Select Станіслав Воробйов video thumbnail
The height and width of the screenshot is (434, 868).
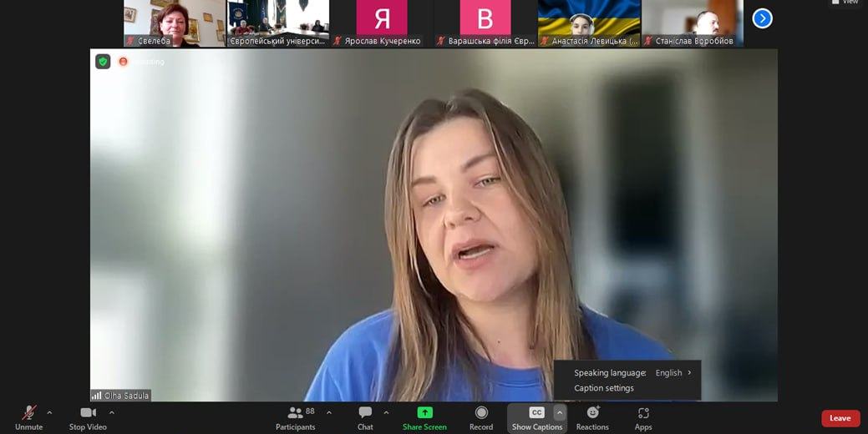[693, 23]
